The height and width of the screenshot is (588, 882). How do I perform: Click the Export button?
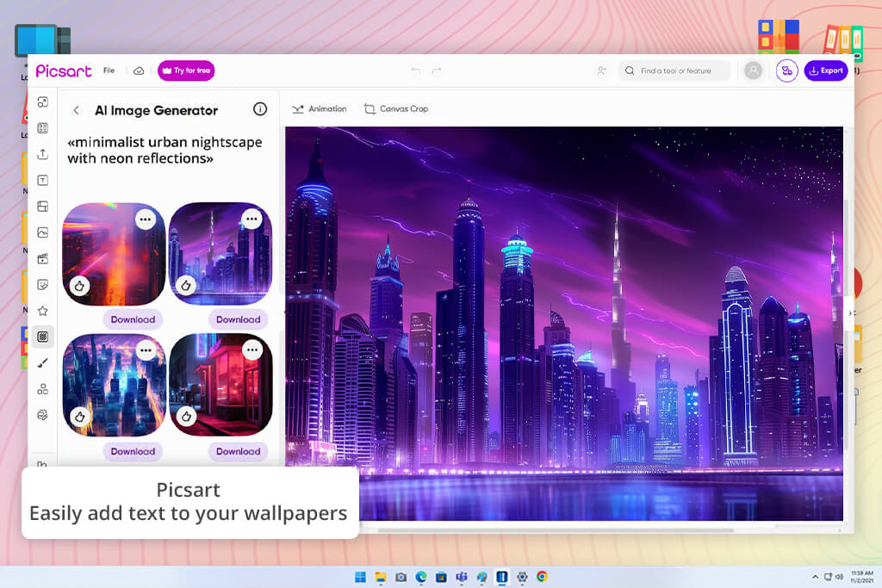point(826,71)
